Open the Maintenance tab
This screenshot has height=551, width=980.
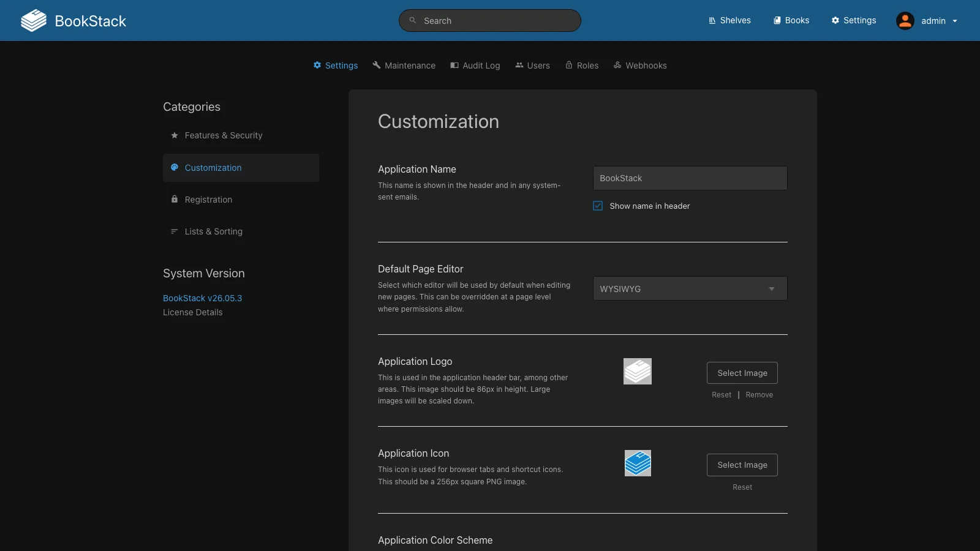coord(410,66)
